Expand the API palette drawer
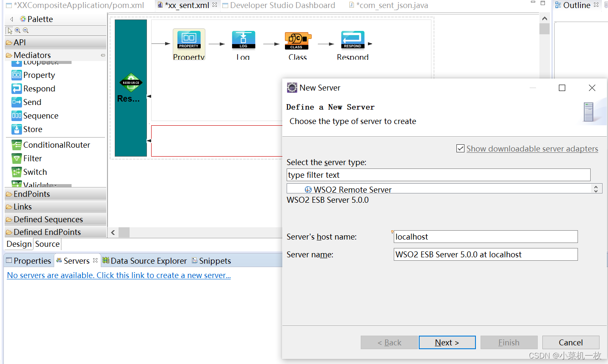This screenshot has width=608, height=364. pyautogui.click(x=55, y=42)
